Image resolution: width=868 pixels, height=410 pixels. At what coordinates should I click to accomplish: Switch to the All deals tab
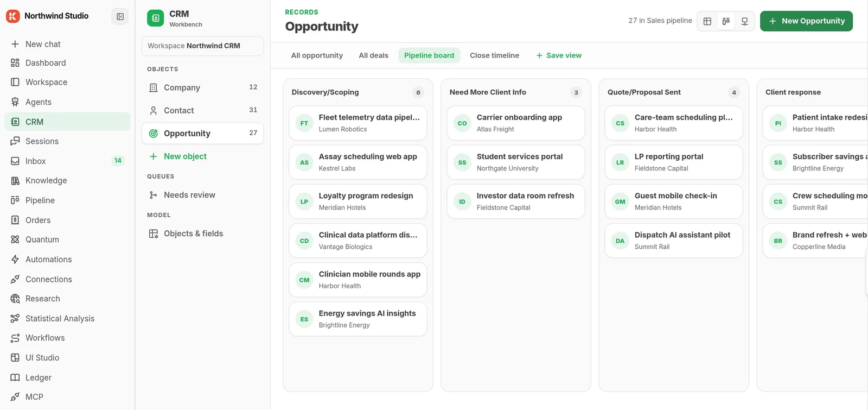tap(374, 55)
